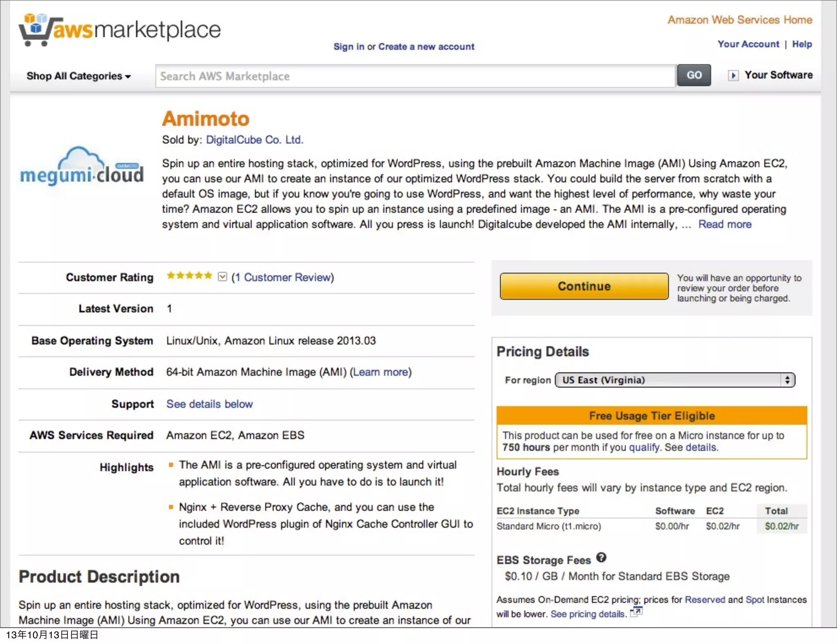Open the Your Account menu link
The image size is (837, 644).
click(x=748, y=44)
